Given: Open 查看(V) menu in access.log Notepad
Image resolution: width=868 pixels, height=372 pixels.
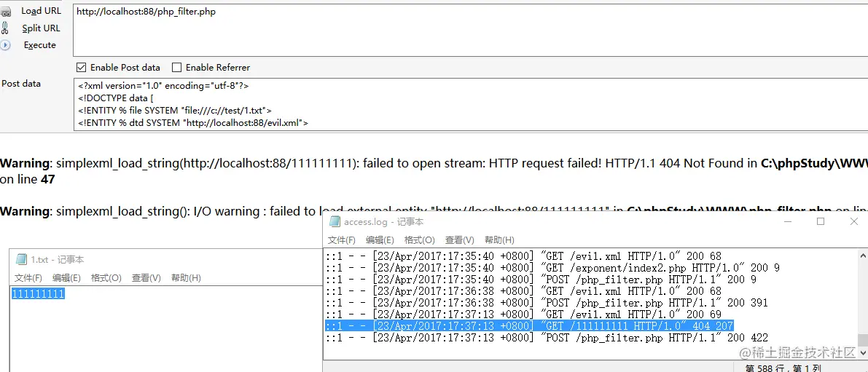Looking at the screenshot, I should (x=459, y=240).
